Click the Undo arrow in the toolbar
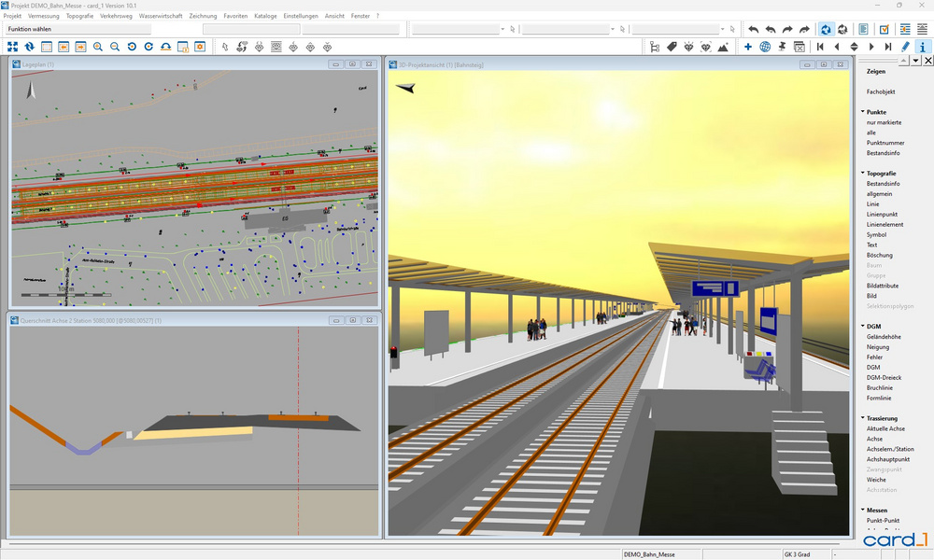934x560 pixels. (x=754, y=29)
